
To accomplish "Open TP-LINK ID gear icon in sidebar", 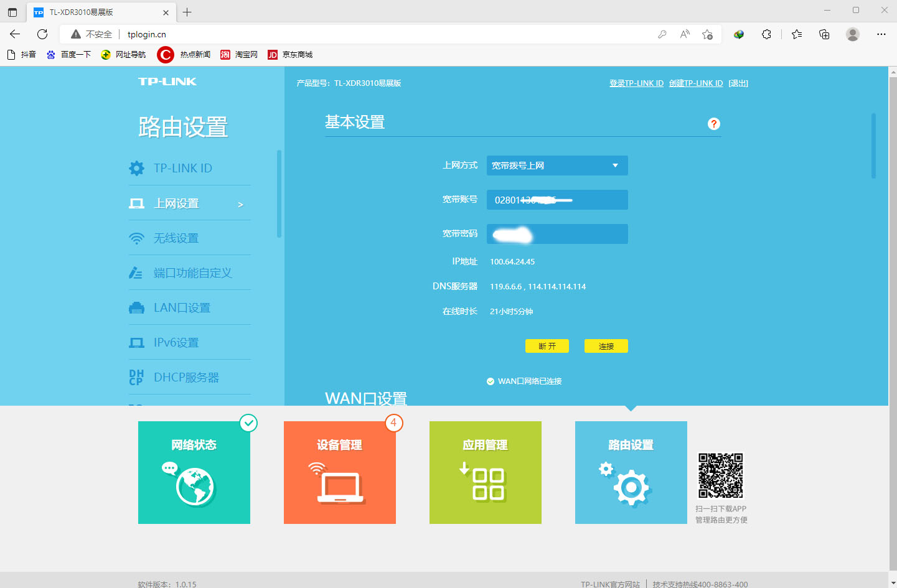I will pyautogui.click(x=136, y=168).
